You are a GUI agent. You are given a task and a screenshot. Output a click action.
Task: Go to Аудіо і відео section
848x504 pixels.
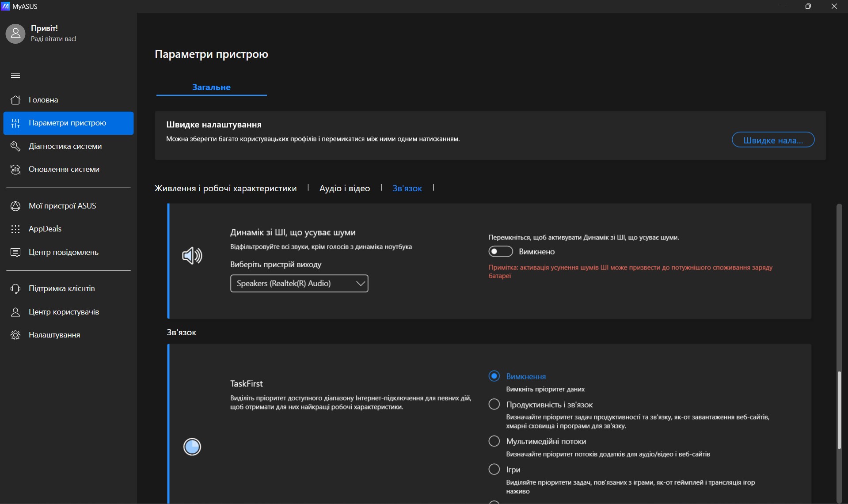[x=344, y=188]
